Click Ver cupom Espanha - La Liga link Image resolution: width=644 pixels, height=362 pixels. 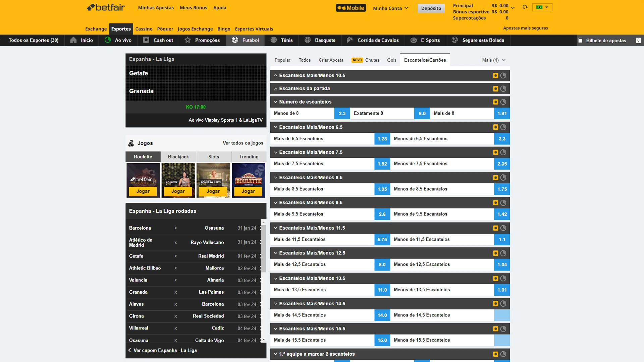pyautogui.click(x=165, y=350)
